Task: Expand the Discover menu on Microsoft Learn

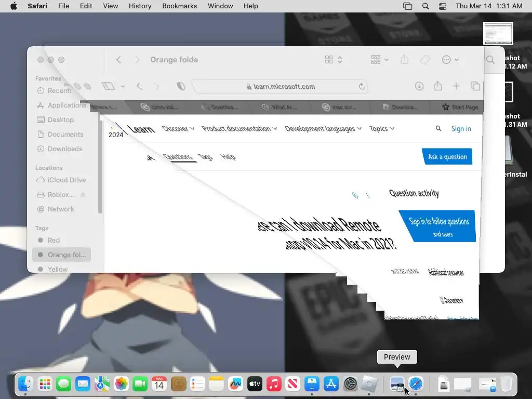Action: pyautogui.click(x=178, y=129)
